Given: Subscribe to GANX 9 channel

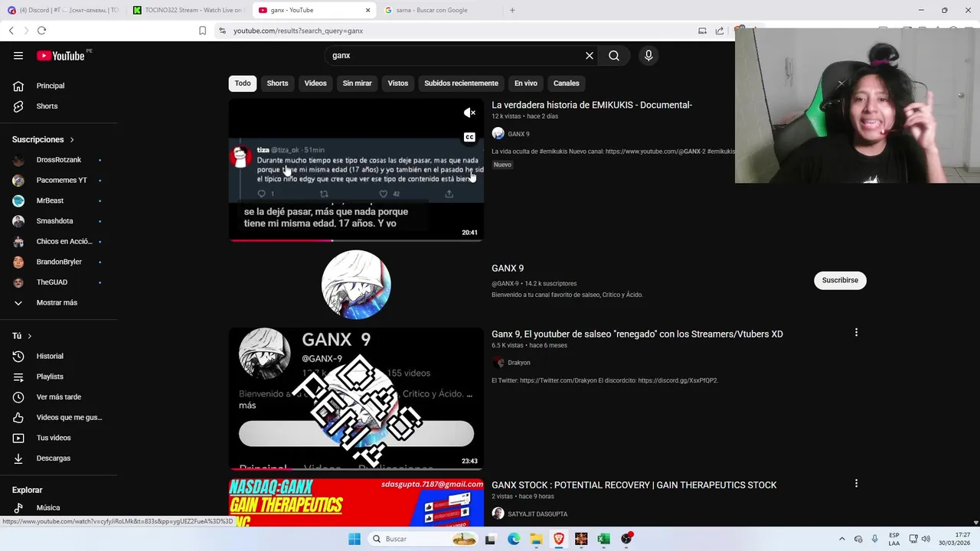Looking at the screenshot, I should click(840, 280).
